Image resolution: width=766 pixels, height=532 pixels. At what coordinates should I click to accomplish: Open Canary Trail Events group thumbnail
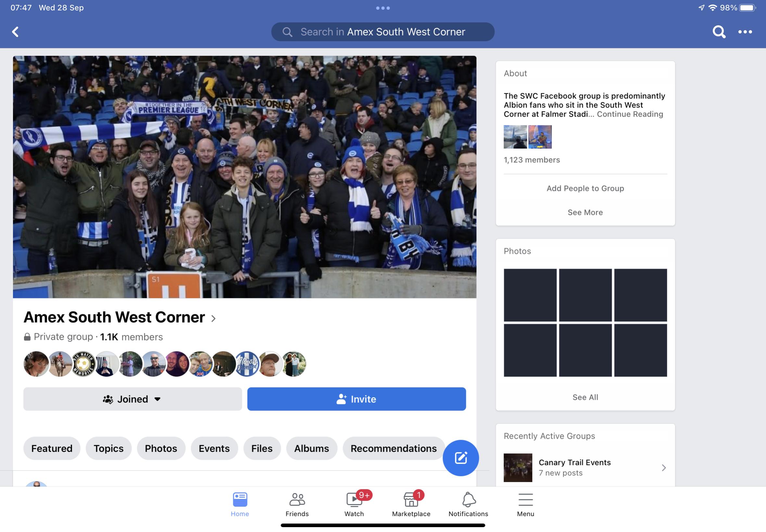click(518, 468)
